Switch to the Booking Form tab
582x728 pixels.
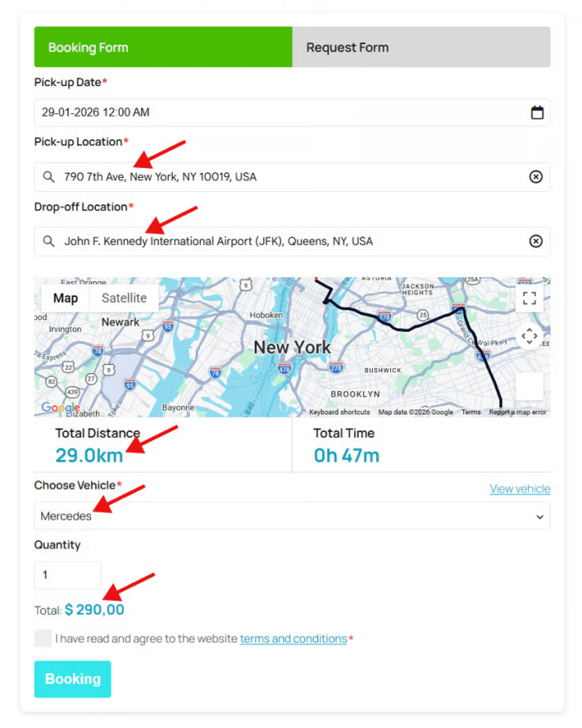click(163, 47)
